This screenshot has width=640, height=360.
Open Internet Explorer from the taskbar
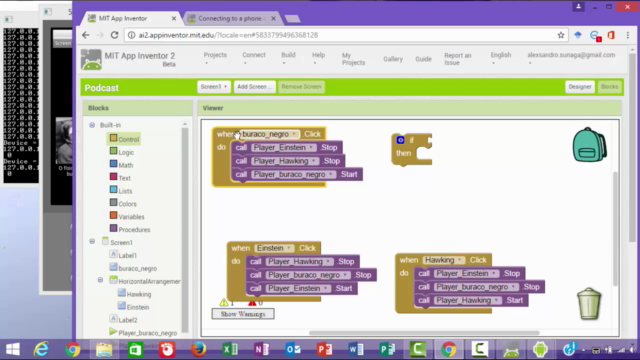point(41,349)
